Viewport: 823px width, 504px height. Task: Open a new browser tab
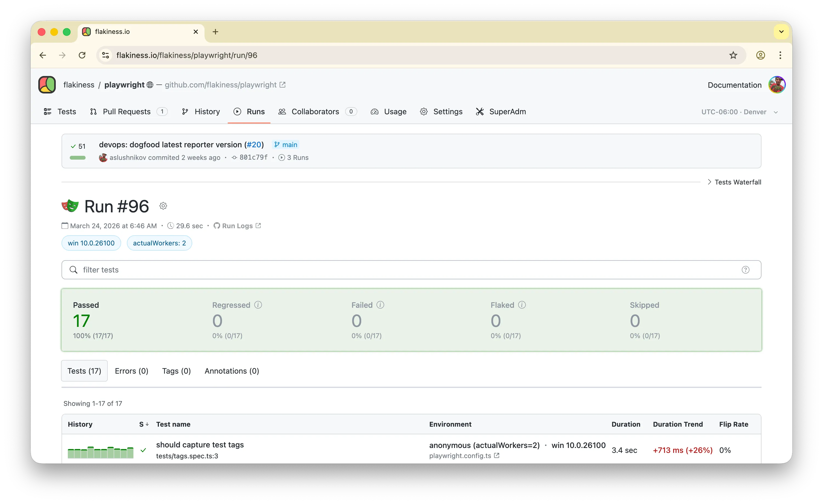(x=215, y=32)
